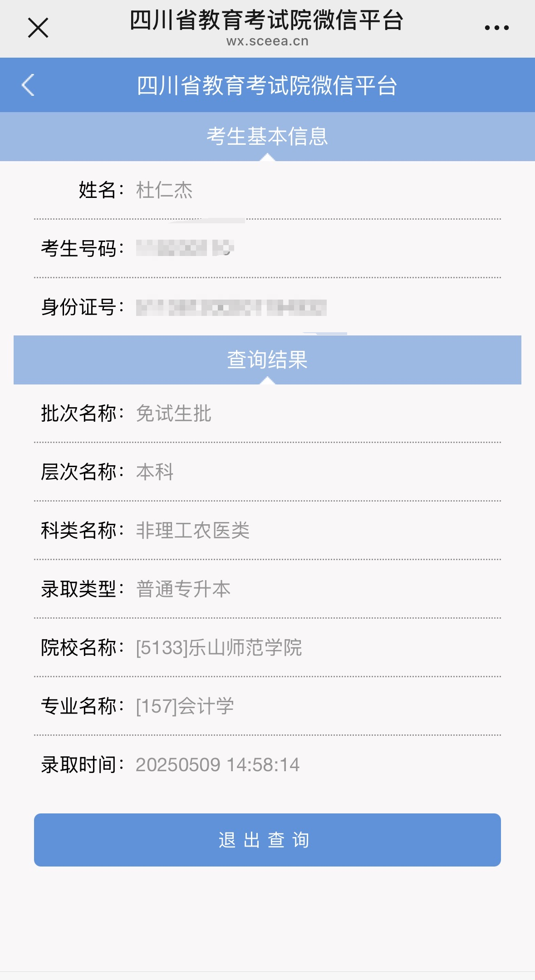
Task: Tap the 退出查询 button
Action: (x=267, y=840)
